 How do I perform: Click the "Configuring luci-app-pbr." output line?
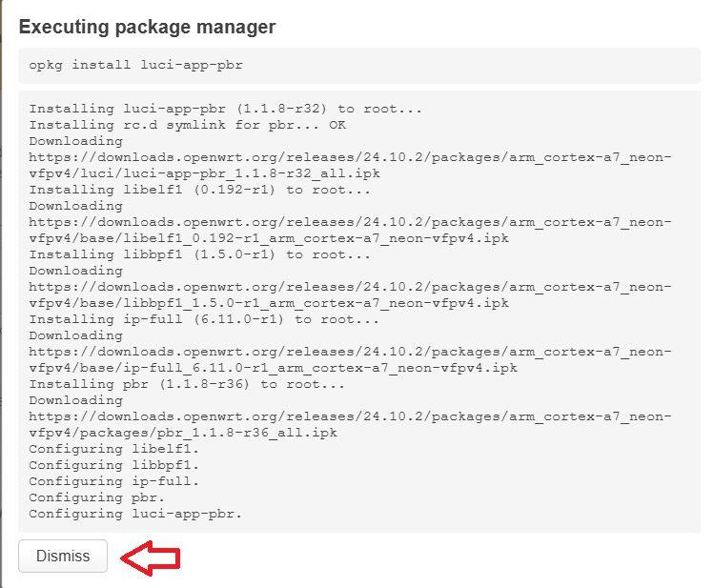point(136,514)
